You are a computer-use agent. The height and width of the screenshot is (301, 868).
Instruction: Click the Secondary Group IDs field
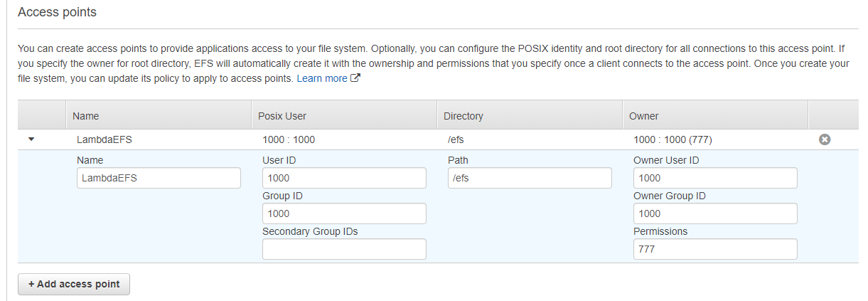(344, 249)
